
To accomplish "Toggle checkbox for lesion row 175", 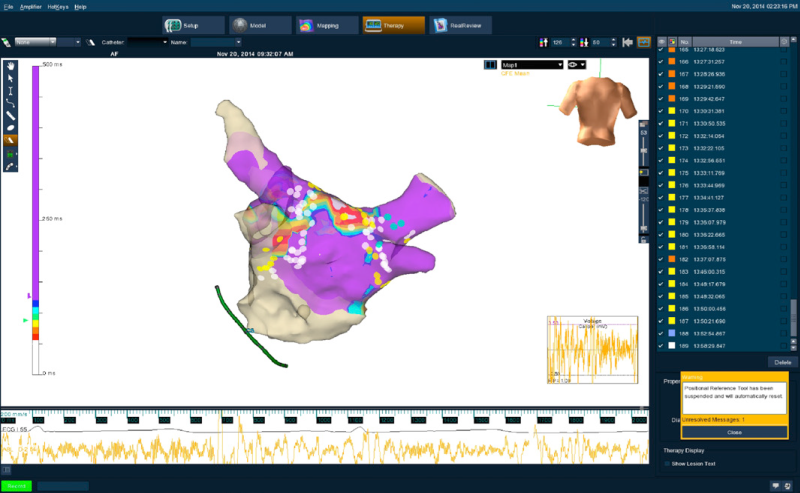I will pos(661,172).
